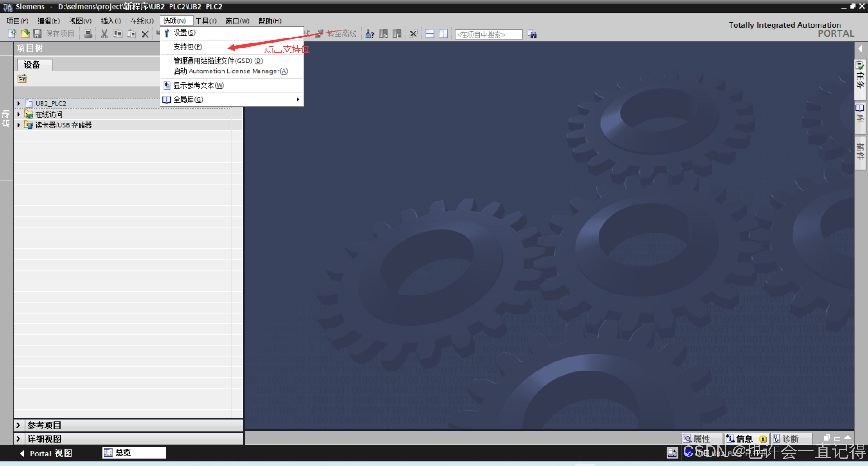Open the 编辑(E) menu

click(x=48, y=21)
